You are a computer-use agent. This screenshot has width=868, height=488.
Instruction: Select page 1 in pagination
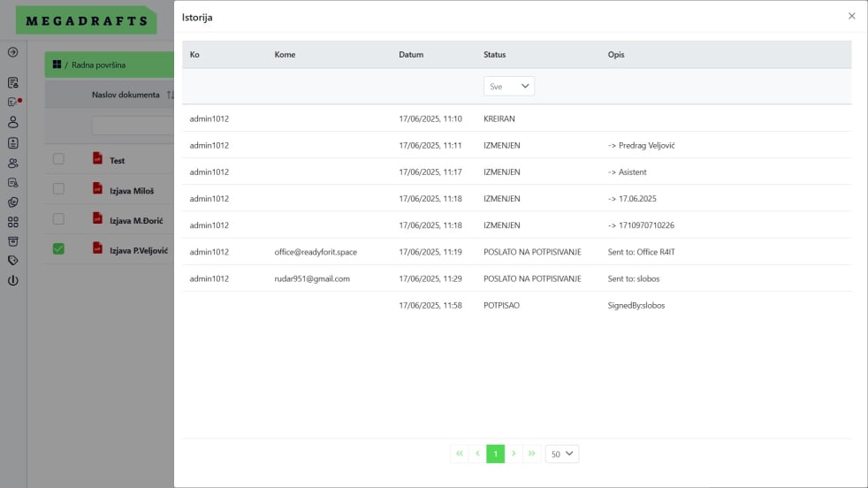[x=495, y=454]
